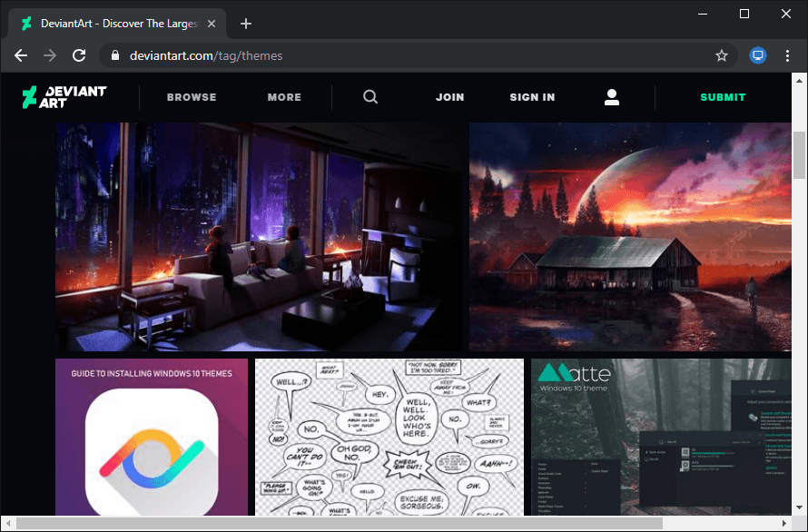Click the vertical scrollbar thumb

pyautogui.click(x=799, y=154)
